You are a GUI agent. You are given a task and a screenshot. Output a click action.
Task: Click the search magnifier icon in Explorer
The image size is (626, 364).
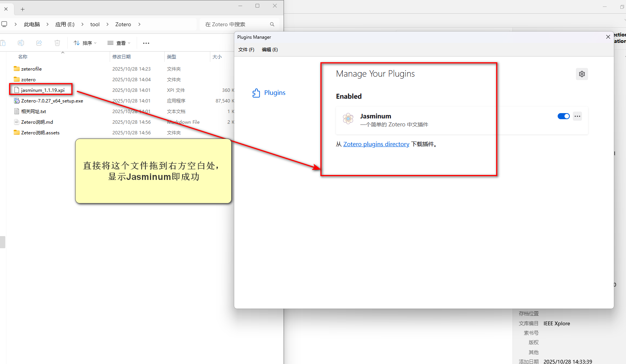272,24
